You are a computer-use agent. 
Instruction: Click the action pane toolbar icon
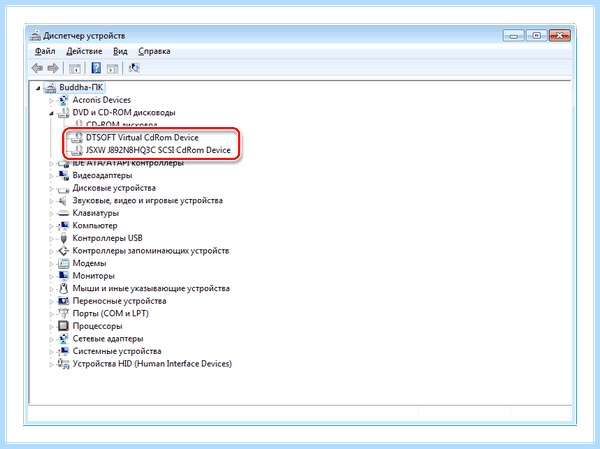coord(112,69)
